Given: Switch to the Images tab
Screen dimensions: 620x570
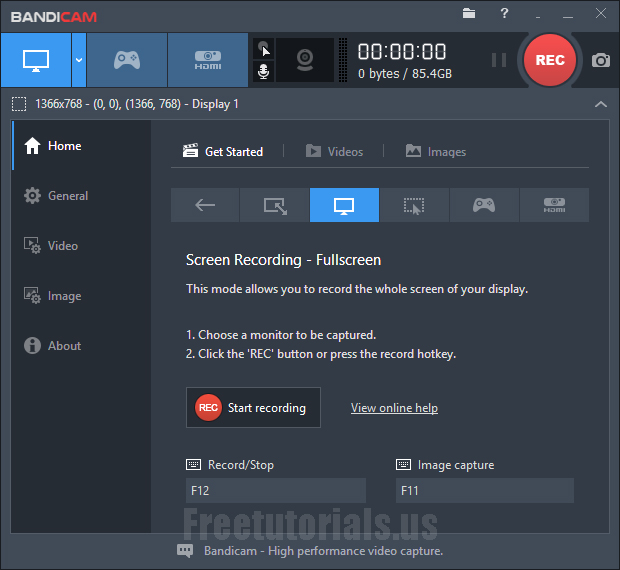Looking at the screenshot, I should coord(436,152).
